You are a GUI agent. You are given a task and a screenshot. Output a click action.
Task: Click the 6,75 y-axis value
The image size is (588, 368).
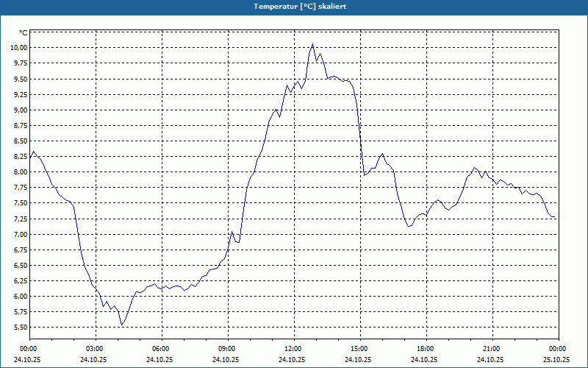pyautogui.click(x=21, y=250)
